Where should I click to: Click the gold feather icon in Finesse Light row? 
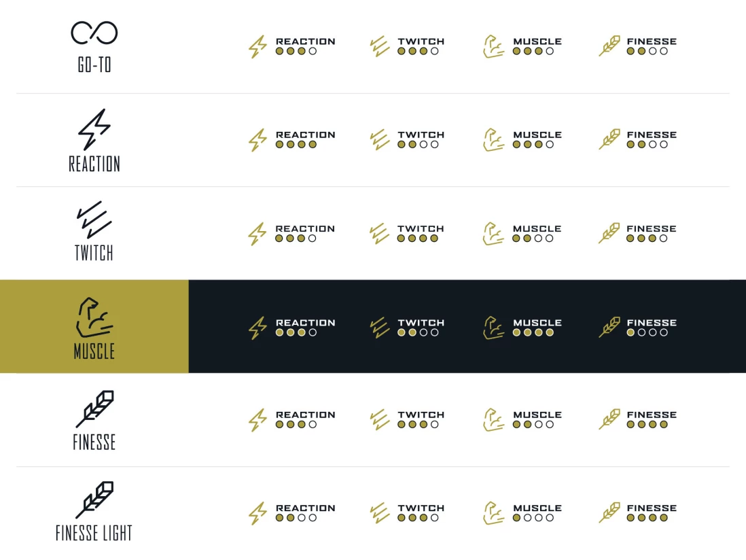[609, 513]
